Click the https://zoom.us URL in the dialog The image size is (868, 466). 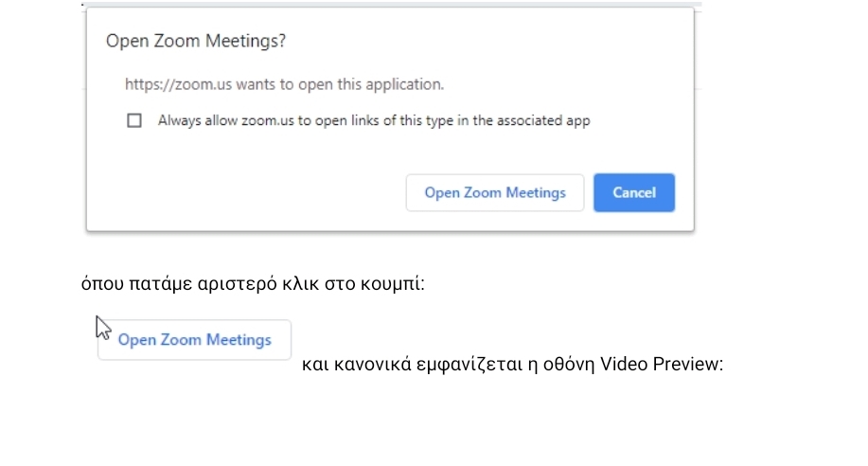(x=178, y=84)
